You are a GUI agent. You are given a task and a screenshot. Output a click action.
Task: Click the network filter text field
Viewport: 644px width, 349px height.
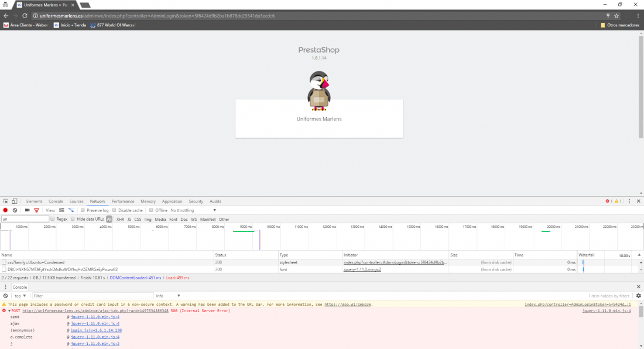coord(25,219)
